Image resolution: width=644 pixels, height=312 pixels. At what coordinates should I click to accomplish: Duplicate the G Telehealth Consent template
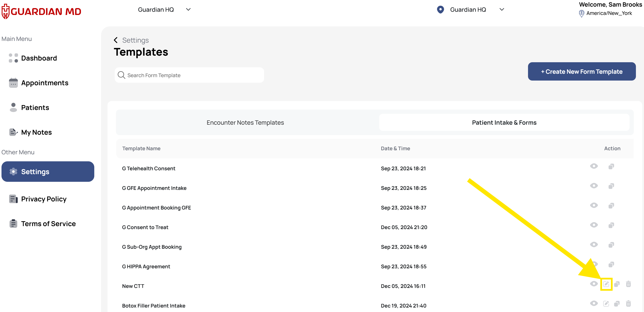pyautogui.click(x=611, y=166)
